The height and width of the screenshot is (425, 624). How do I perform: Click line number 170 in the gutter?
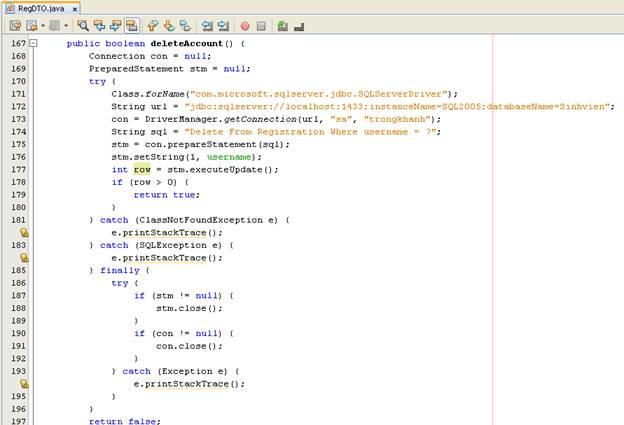18,81
